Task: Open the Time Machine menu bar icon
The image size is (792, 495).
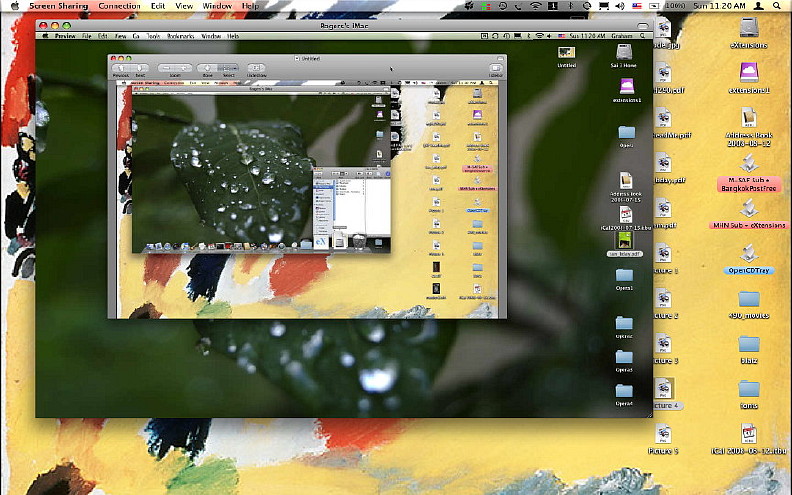Action: point(503,6)
